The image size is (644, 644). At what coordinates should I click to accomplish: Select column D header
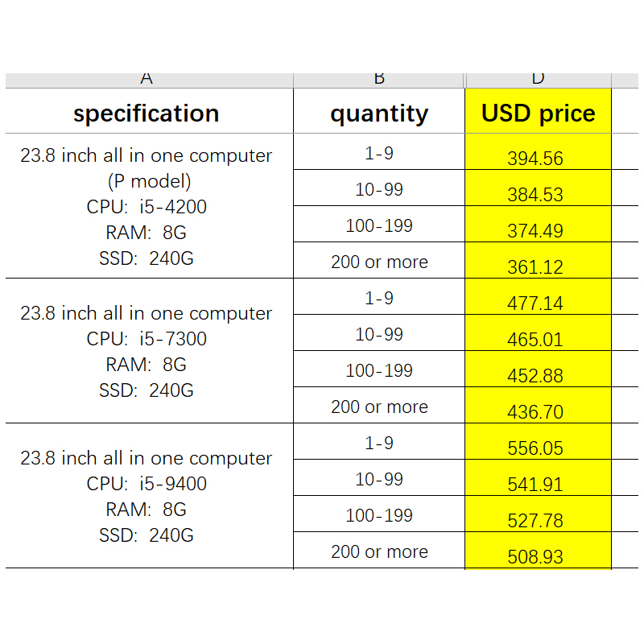pyautogui.click(x=538, y=80)
